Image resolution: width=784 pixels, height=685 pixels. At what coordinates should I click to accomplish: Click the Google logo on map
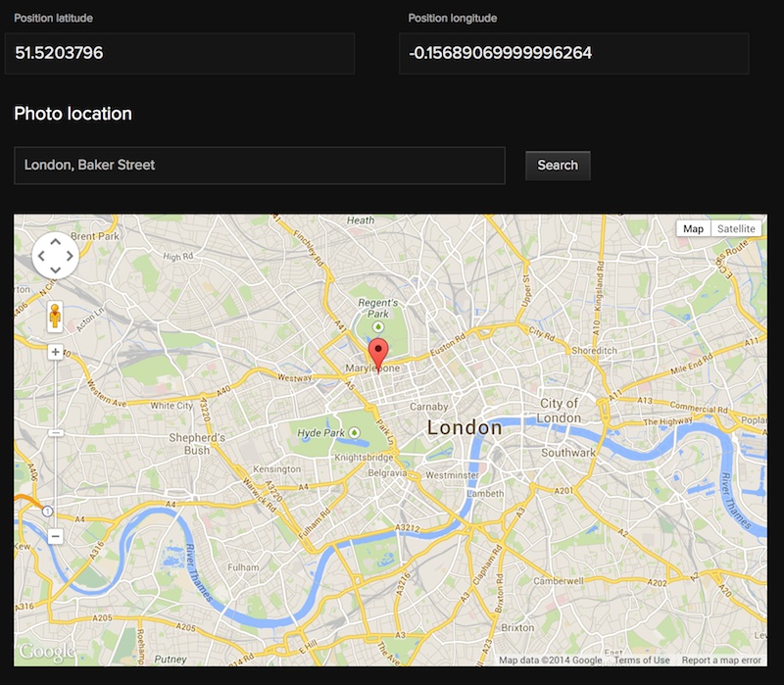coord(46,652)
